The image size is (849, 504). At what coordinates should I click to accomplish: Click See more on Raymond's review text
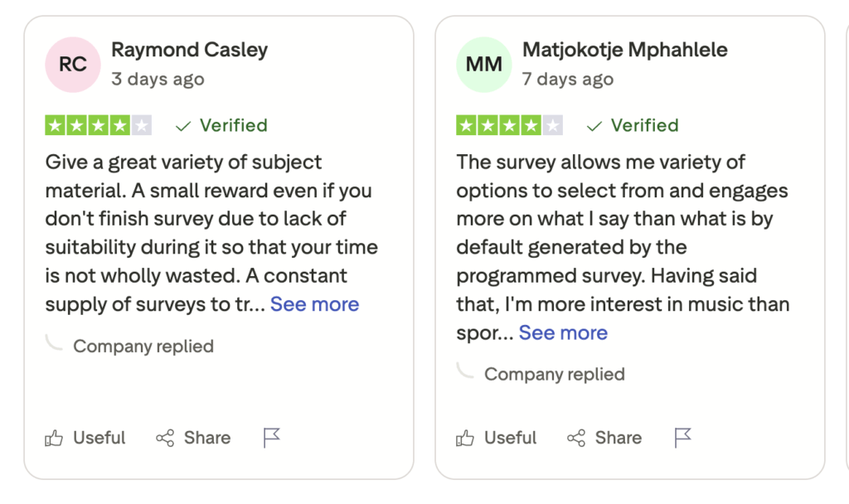pyautogui.click(x=314, y=304)
